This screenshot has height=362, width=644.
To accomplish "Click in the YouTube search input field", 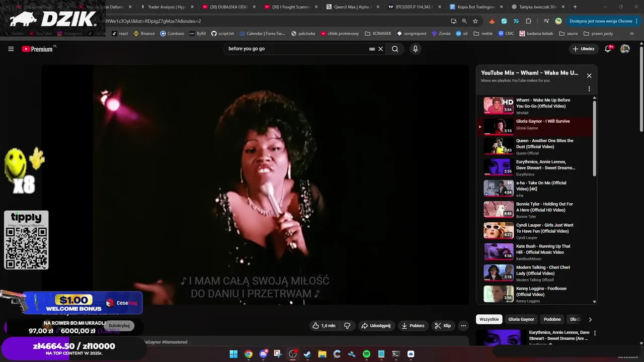I will point(297,49).
